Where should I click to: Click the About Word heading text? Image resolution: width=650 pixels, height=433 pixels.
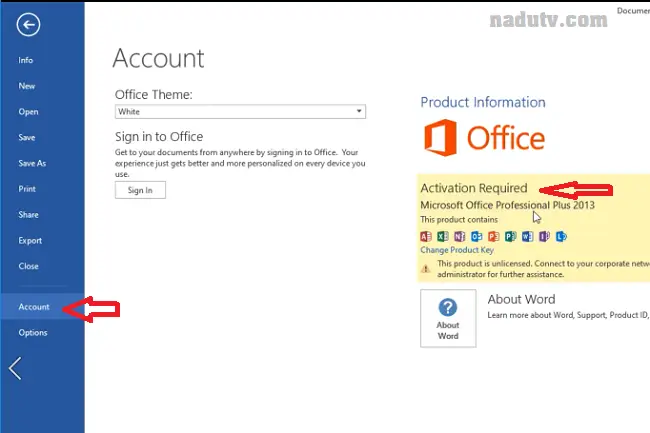pos(521,299)
